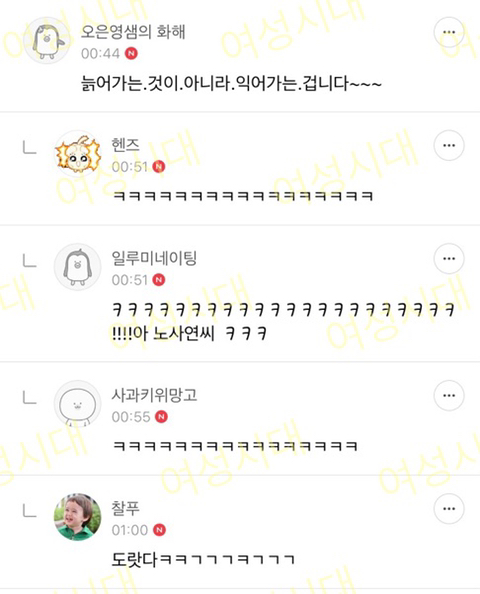Open more options for 헨즈 reply
Screen dimensions: 480x594
(x=449, y=145)
